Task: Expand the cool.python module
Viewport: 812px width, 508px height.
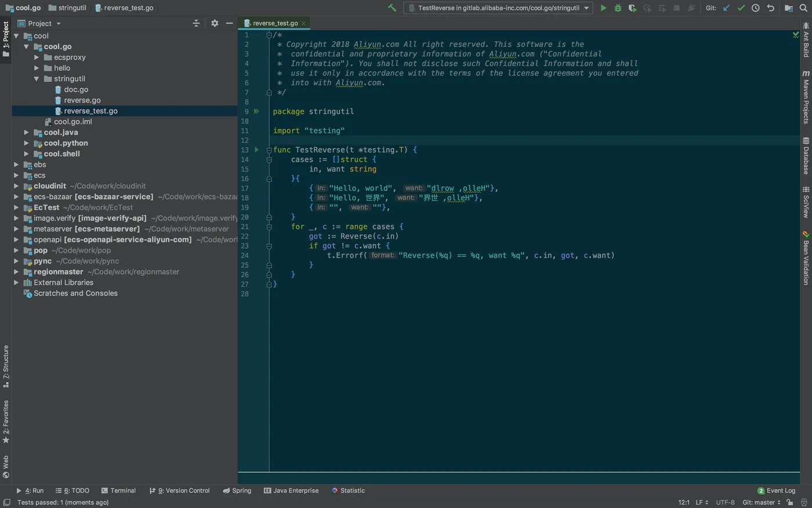Action: pos(27,143)
